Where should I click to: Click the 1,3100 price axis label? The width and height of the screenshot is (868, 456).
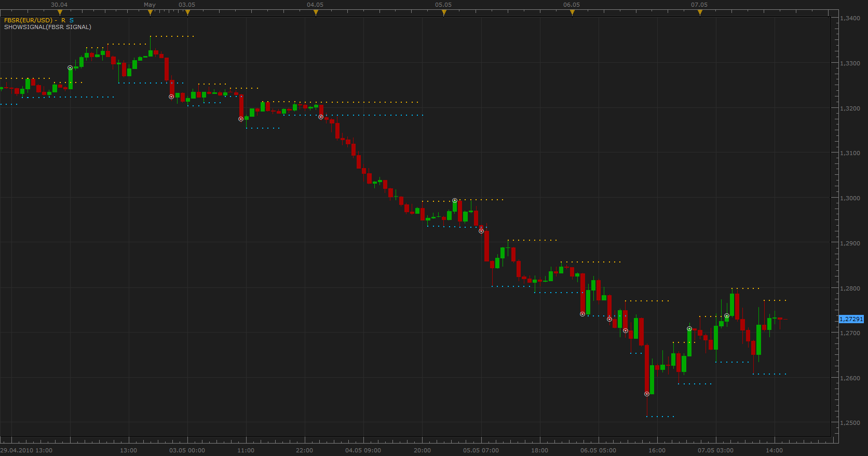850,153
